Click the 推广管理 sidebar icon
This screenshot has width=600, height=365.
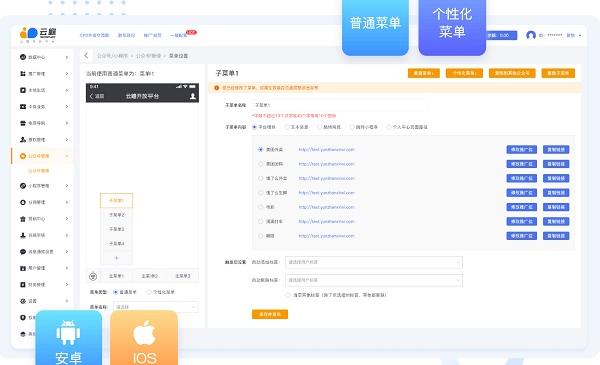pyautogui.click(x=23, y=73)
